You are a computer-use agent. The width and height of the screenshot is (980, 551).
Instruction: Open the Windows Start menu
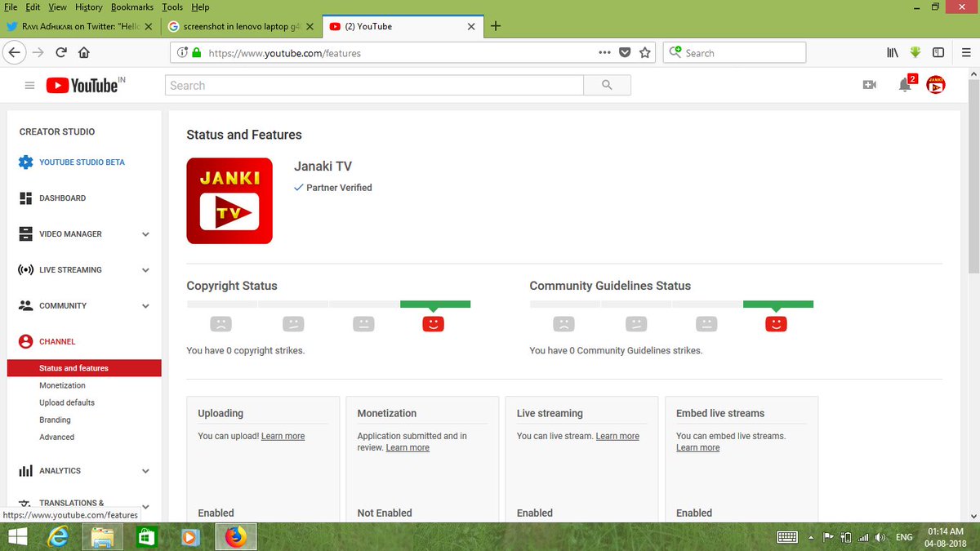[17, 537]
